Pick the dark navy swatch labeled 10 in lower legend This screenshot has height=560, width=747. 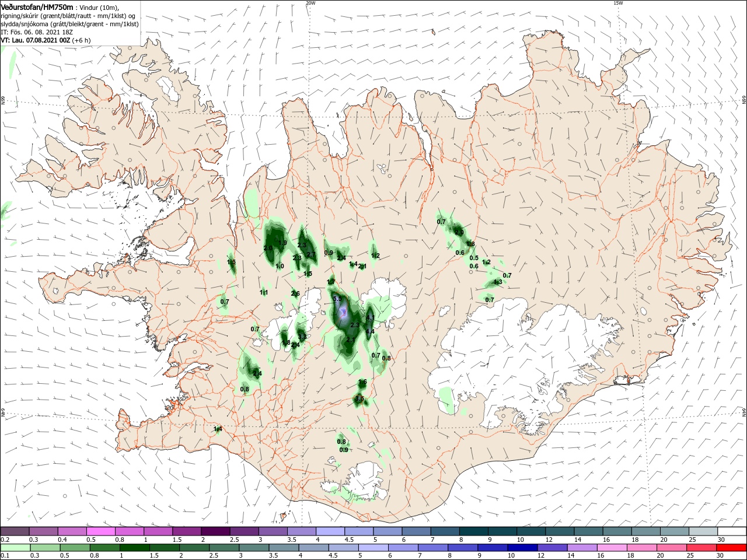tap(522, 548)
